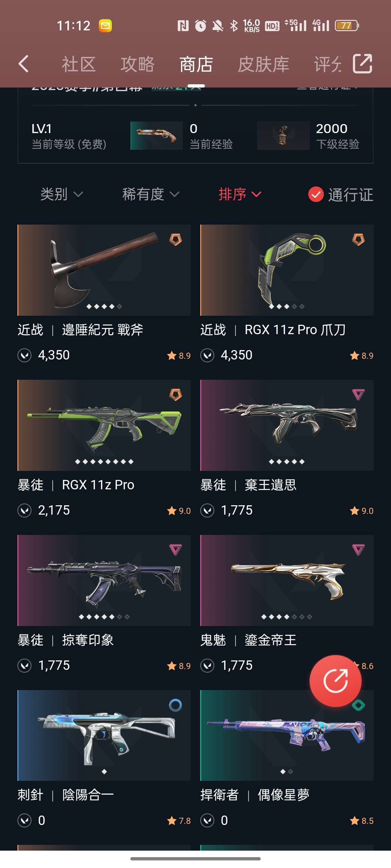Switch to the 社区 tab

[x=79, y=64]
